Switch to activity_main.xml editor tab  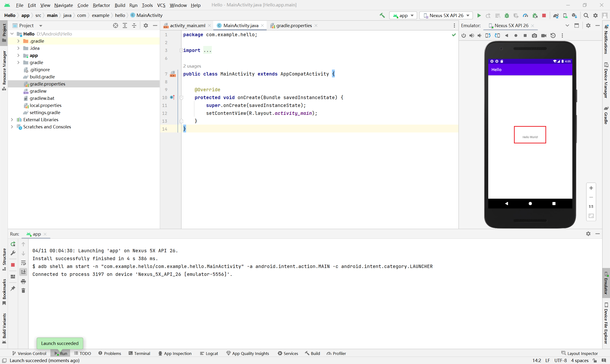[187, 25]
